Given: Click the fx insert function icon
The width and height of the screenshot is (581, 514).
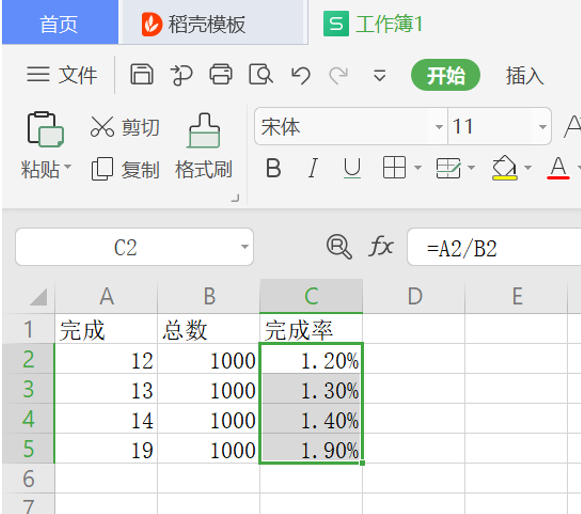Looking at the screenshot, I should tap(381, 247).
